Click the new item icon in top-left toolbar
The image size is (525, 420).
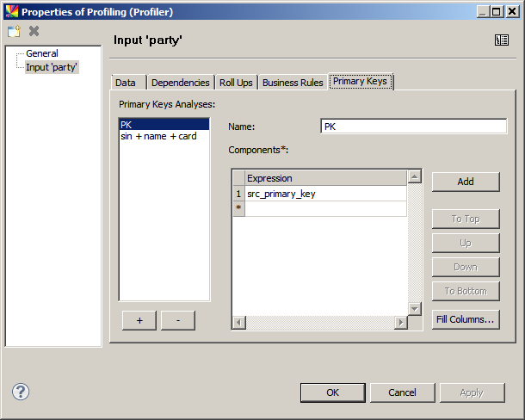pyautogui.click(x=14, y=31)
